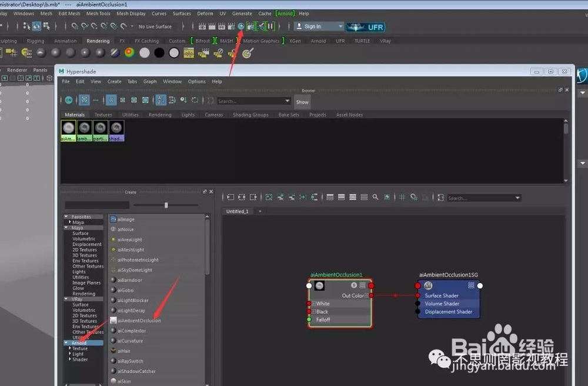Click the full mode node view icon

pyautogui.click(x=353, y=197)
